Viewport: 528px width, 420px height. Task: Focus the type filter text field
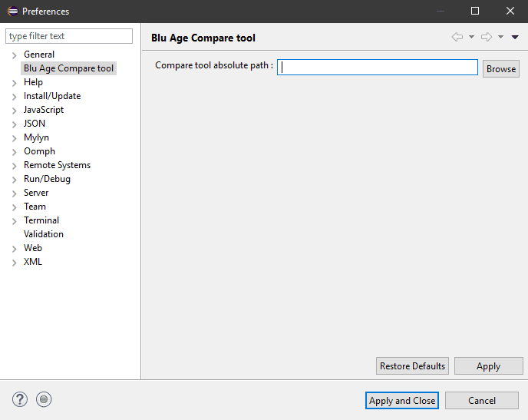click(69, 36)
